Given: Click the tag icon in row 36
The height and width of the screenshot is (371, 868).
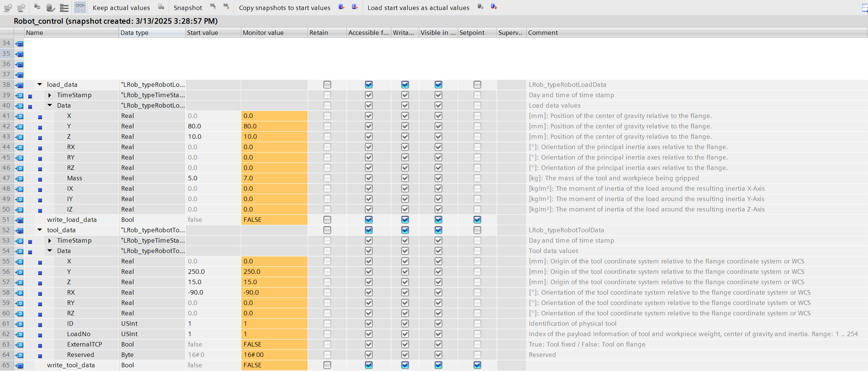Looking at the screenshot, I should click(x=19, y=65).
